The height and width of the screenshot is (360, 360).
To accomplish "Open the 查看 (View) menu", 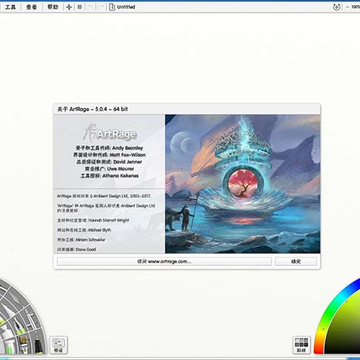I will [31, 7].
